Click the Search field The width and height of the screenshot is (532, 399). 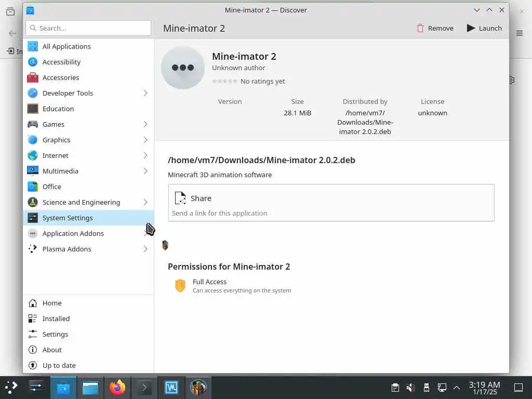[88, 28]
